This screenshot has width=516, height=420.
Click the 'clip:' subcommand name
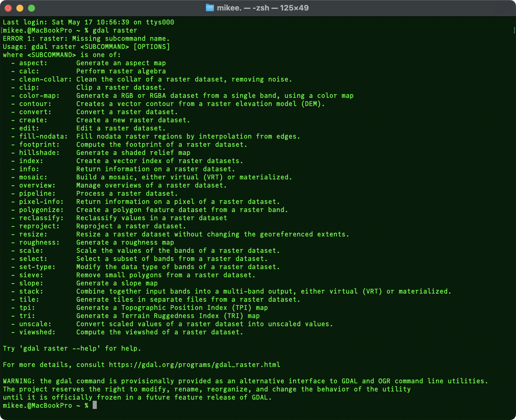pyautogui.click(x=29, y=87)
